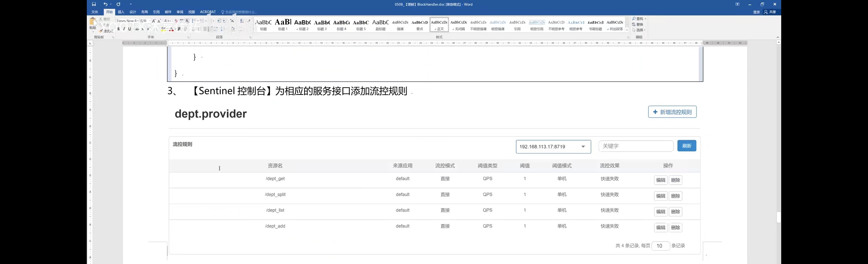
Task: Switch to the 插入 Insert tab
Action: [x=121, y=12]
